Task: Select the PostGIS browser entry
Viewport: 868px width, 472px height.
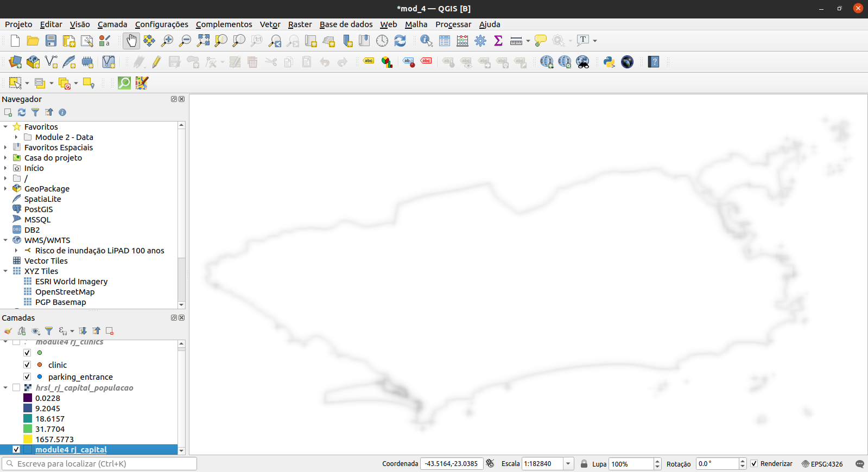Action: pos(39,209)
